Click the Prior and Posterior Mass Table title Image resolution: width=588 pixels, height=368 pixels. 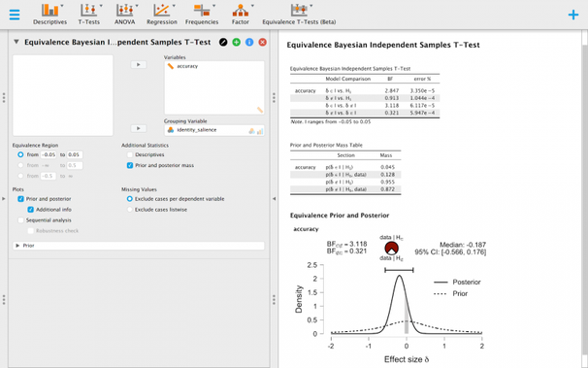pos(326,145)
